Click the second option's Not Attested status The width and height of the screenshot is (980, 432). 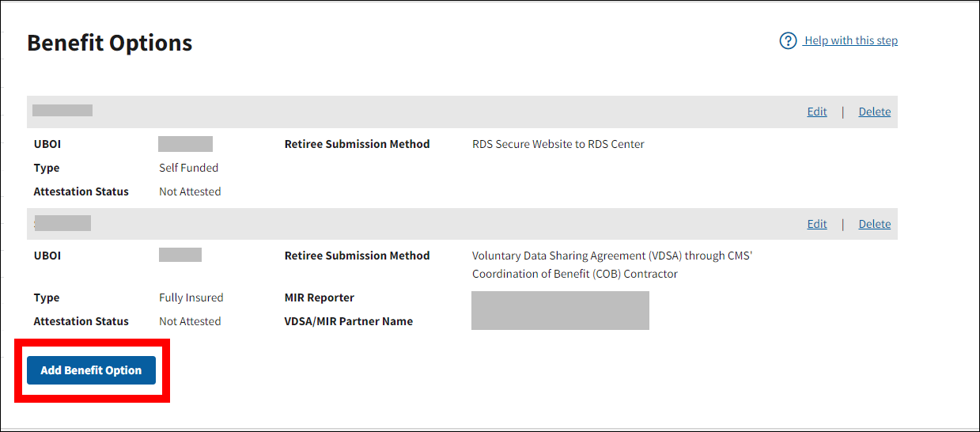pyautogui.click(x=190, y=321)
